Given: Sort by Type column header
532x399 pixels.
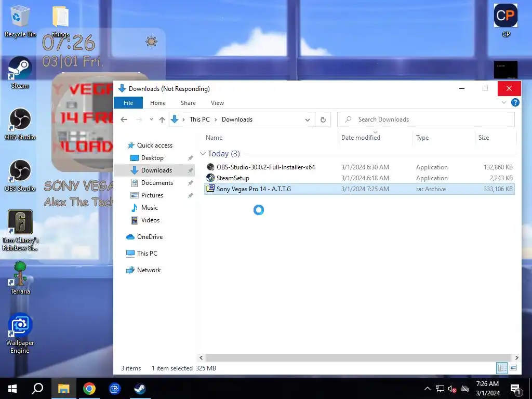Looking at the screenshot, I should (444, 137).
